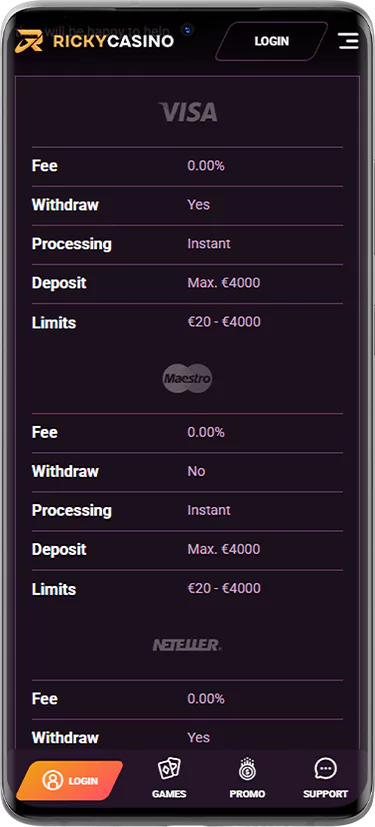Open the Support chat bubble icon
Image resolution: width=375 pixels, height=827 pixels.
point(325,769)
